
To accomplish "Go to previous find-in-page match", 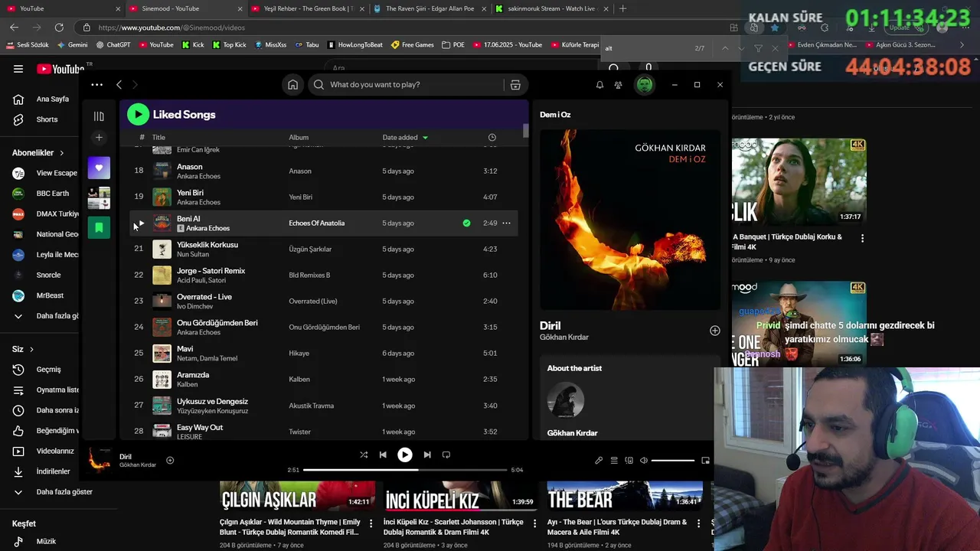I will 725,48.
